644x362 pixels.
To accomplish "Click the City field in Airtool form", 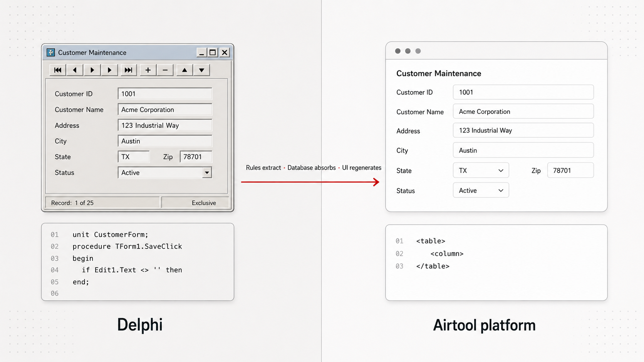I will pyautogui.click(x=523, y=150).
